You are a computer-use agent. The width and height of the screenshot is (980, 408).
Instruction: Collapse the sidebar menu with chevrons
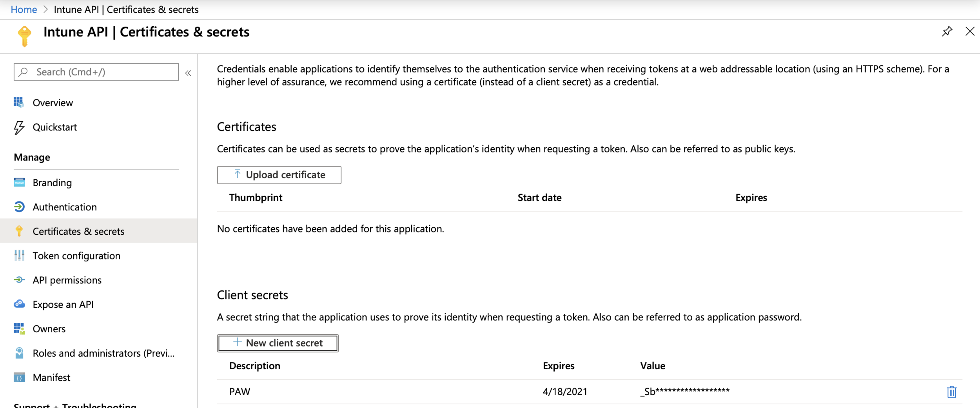click(188, 73)
